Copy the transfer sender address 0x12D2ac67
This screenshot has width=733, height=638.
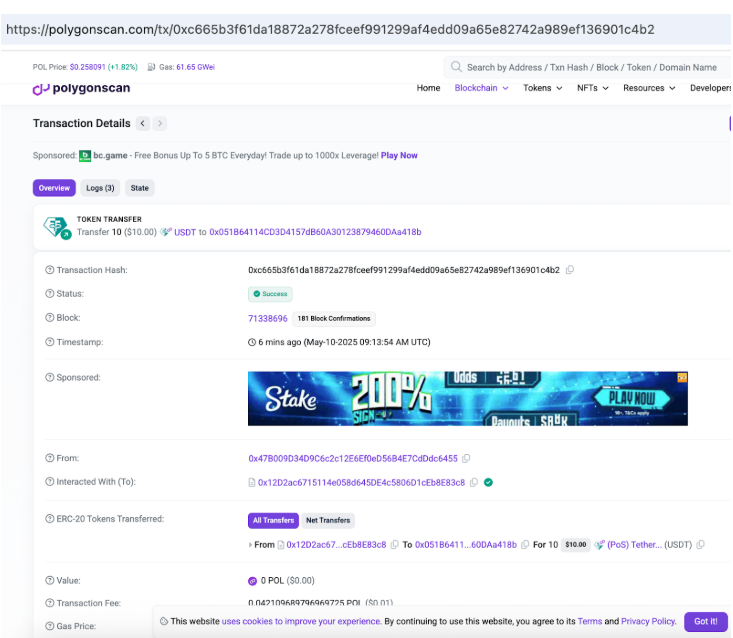coord(395,545)
